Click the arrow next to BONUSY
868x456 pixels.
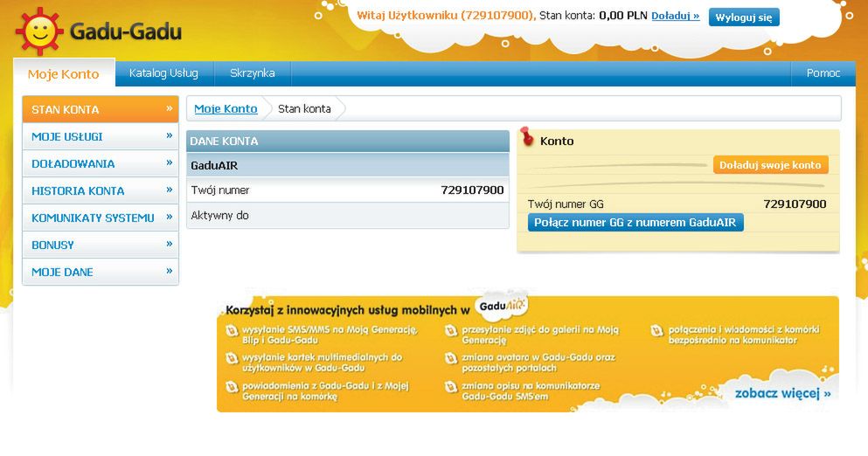(x=170, y=244)
